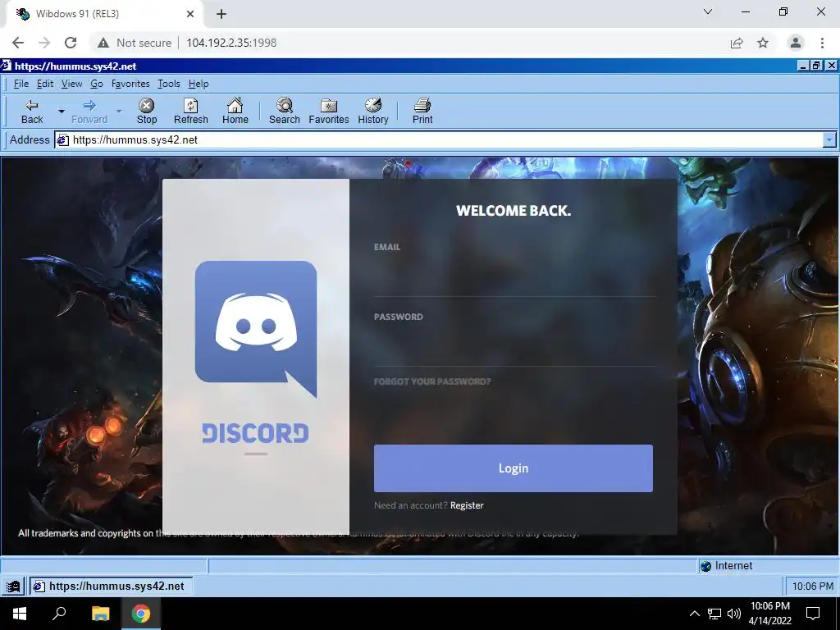Click the Not secure warning indicator
The image size is (840, 630).
(135, 43)
